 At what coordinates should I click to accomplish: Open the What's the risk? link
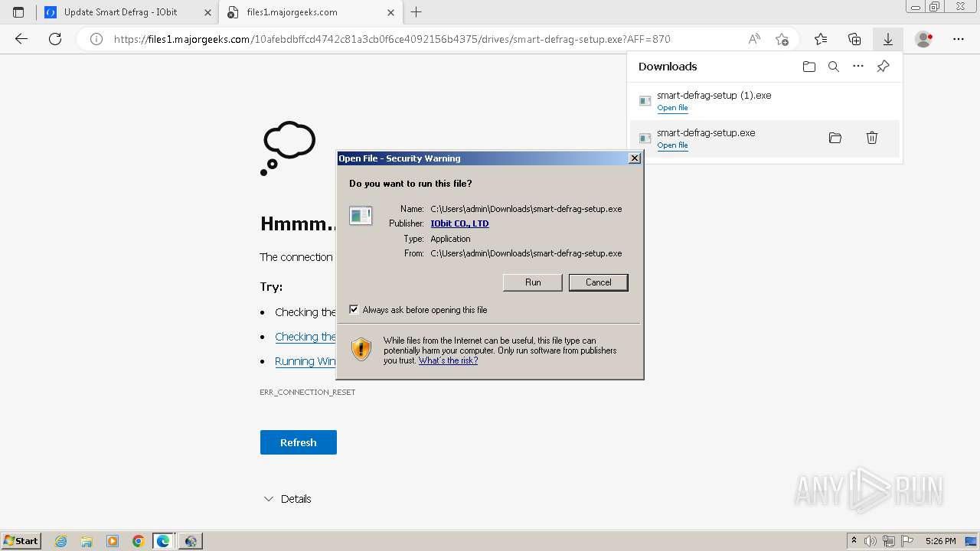pos(448,360)
